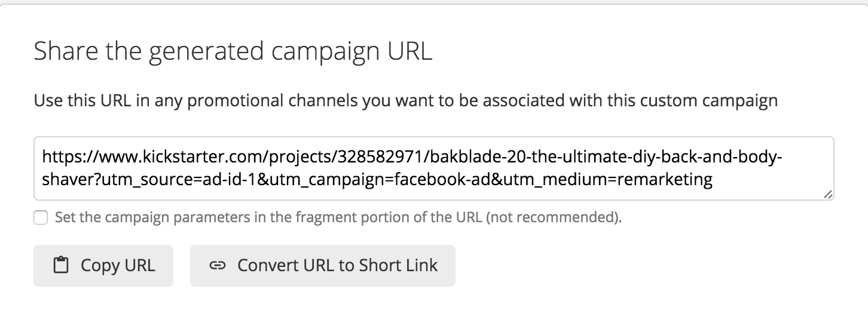Enable the fragment portion campaign parameters checkbox
This screenshot has width=868, height=313.
pos(41,217)
